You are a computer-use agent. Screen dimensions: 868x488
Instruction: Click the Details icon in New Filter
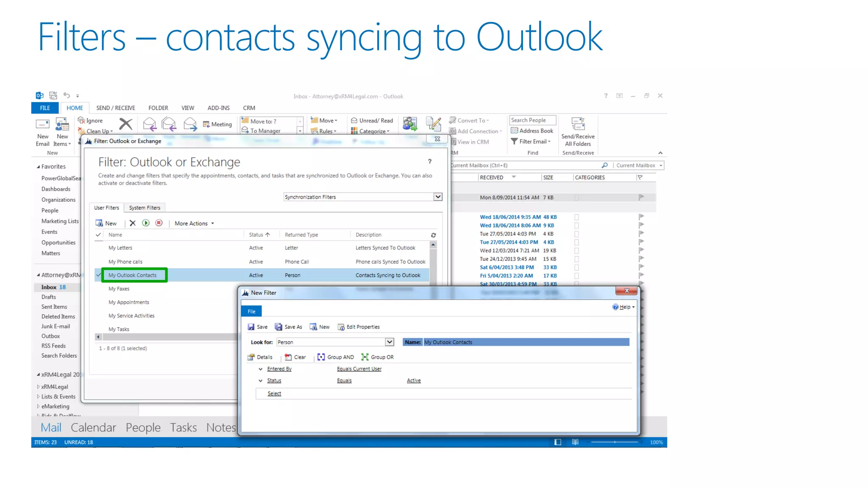pyautogui.click(x=251, y=357)
